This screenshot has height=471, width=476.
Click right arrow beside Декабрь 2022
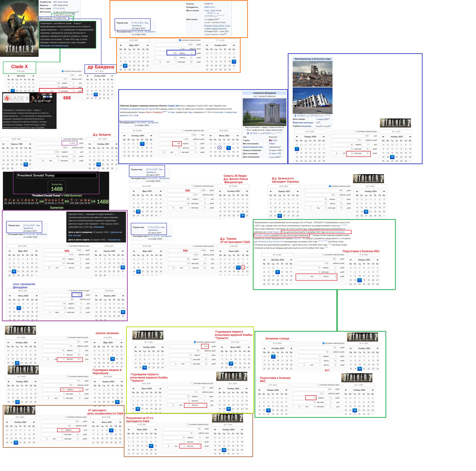pos(291,260)
